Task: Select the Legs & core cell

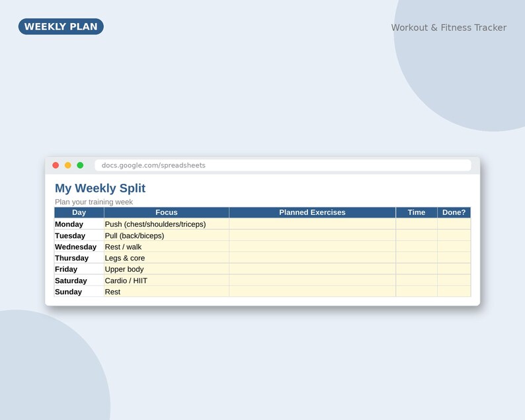Action: coord(167,258)
